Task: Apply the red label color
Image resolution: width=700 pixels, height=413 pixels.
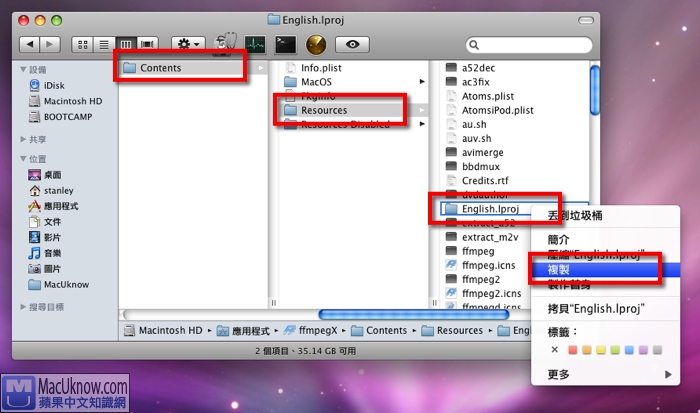Action: (x=572, y=350)
